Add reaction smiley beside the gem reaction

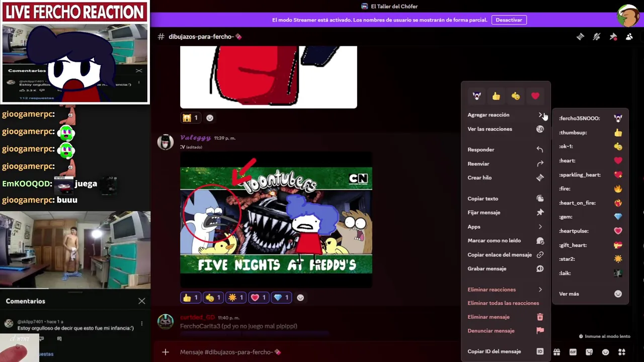pyautogui.click(x=300, y=298)
